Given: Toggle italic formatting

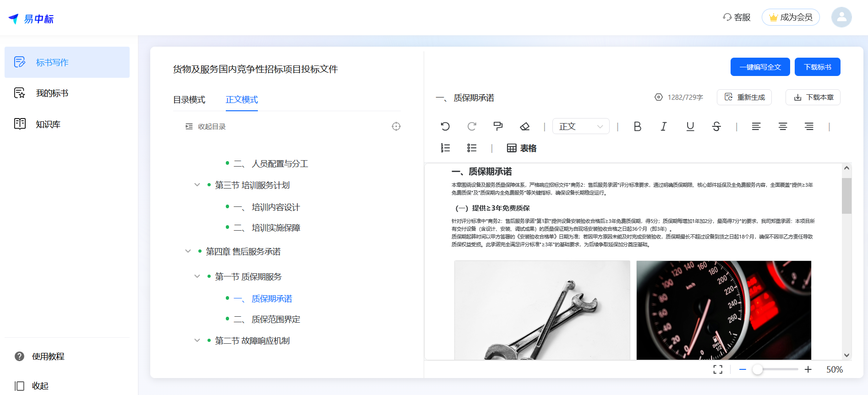Looking at the screenshot, I should pos(664,126).
